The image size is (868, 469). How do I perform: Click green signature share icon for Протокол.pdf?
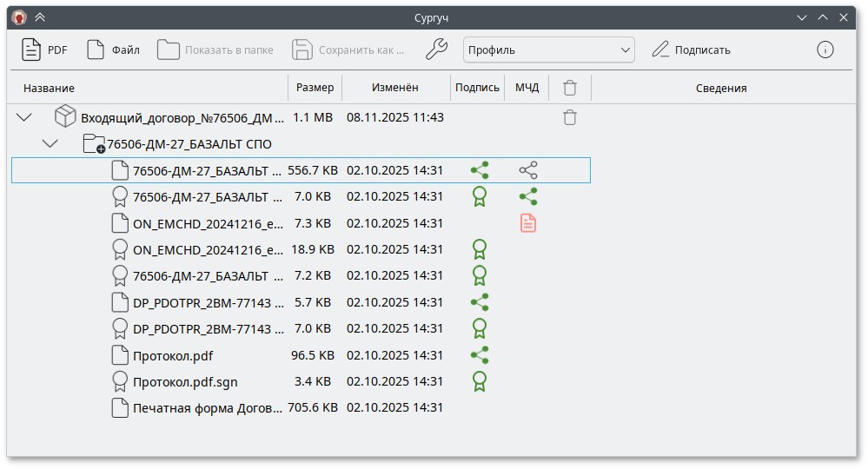479,355
